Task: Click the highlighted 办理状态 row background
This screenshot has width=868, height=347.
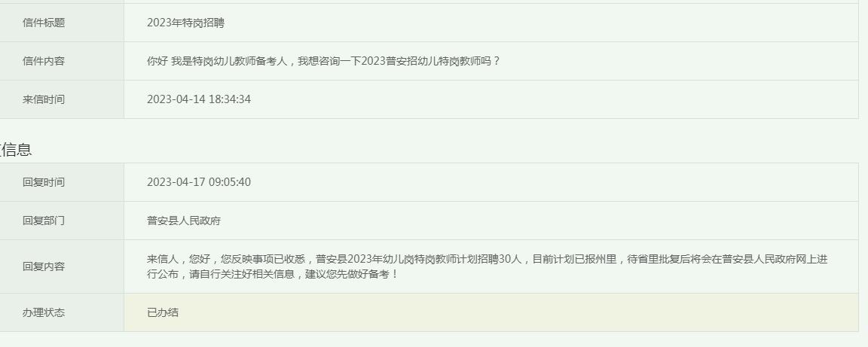Action: [491, 312]
